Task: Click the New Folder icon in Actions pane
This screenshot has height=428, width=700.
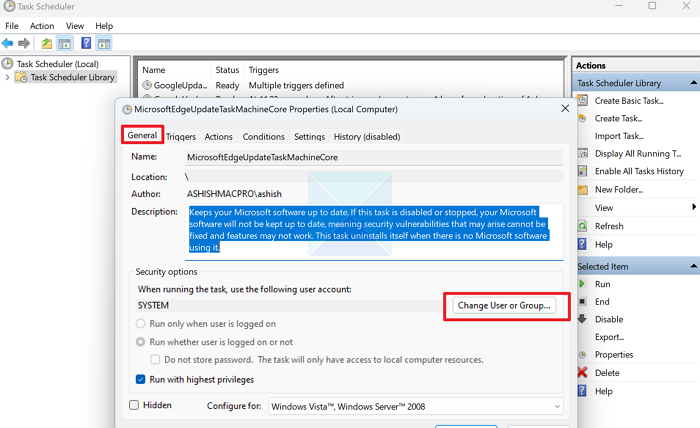Action: (583, 190)
